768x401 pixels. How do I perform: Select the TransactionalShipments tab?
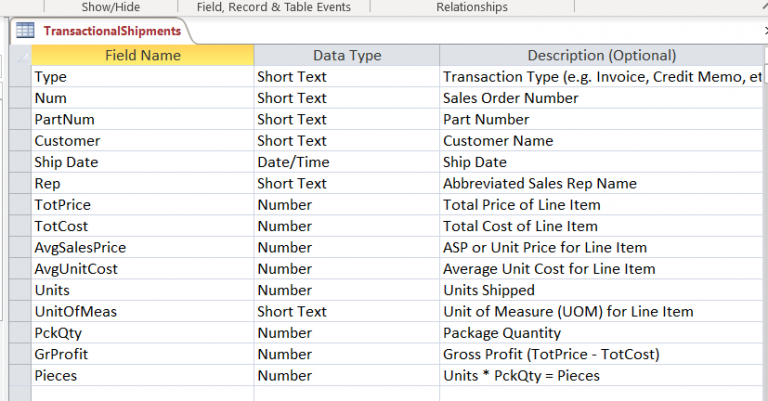point(112,31)
